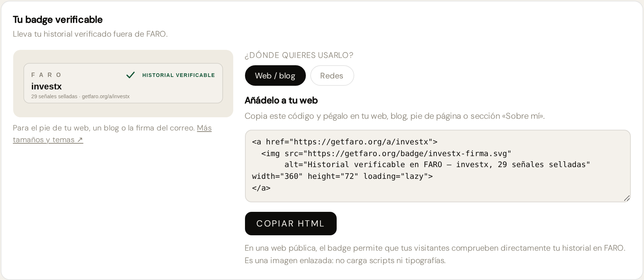Click the investx badge preview card
The height and width of the screenshot is (280, 644).
click(x=123, y=83)
